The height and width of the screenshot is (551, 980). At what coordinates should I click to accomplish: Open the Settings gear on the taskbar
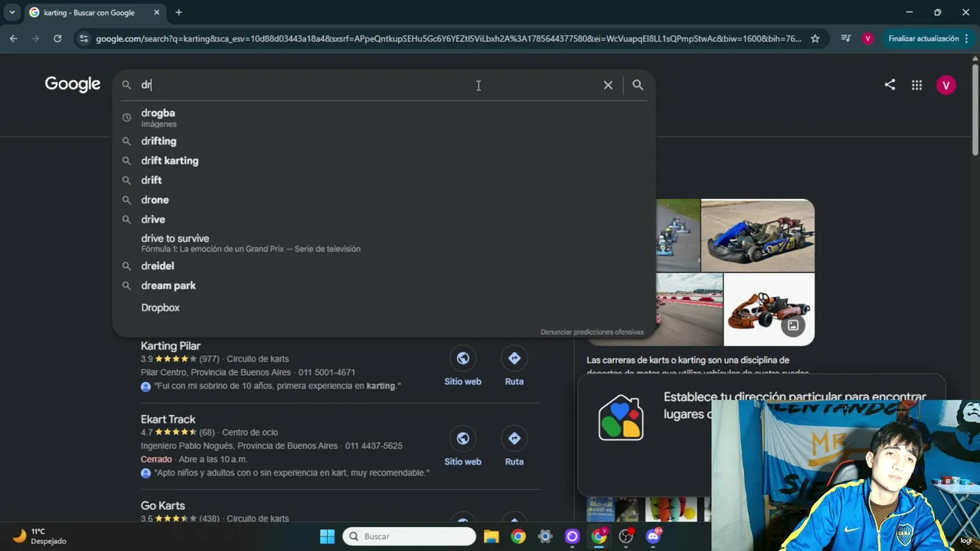(x=545, y=536)
